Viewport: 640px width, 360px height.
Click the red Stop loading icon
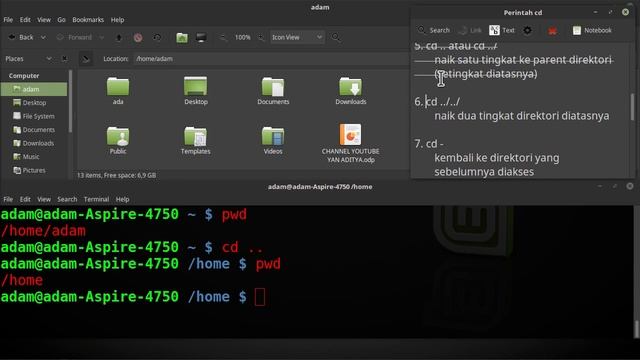click(138, 38)
